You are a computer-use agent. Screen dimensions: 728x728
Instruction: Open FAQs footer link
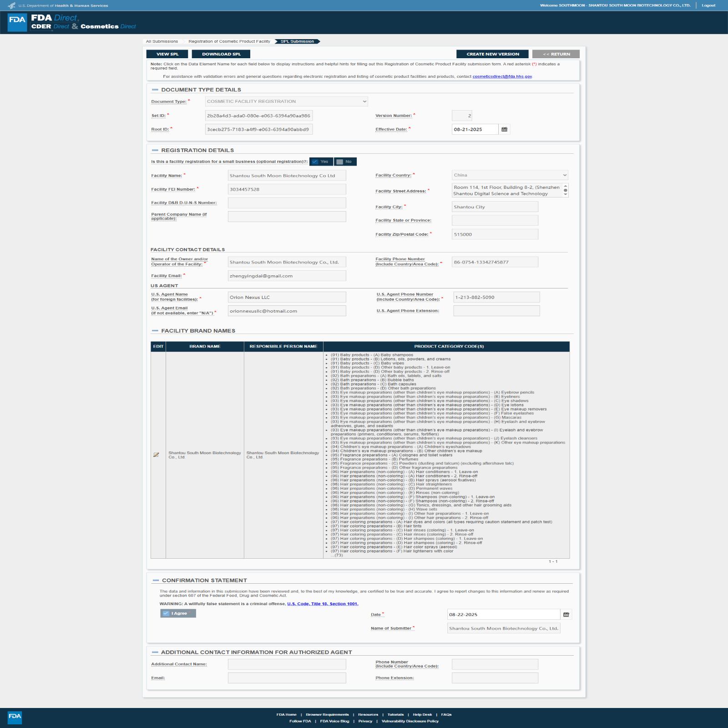point(446,714)
